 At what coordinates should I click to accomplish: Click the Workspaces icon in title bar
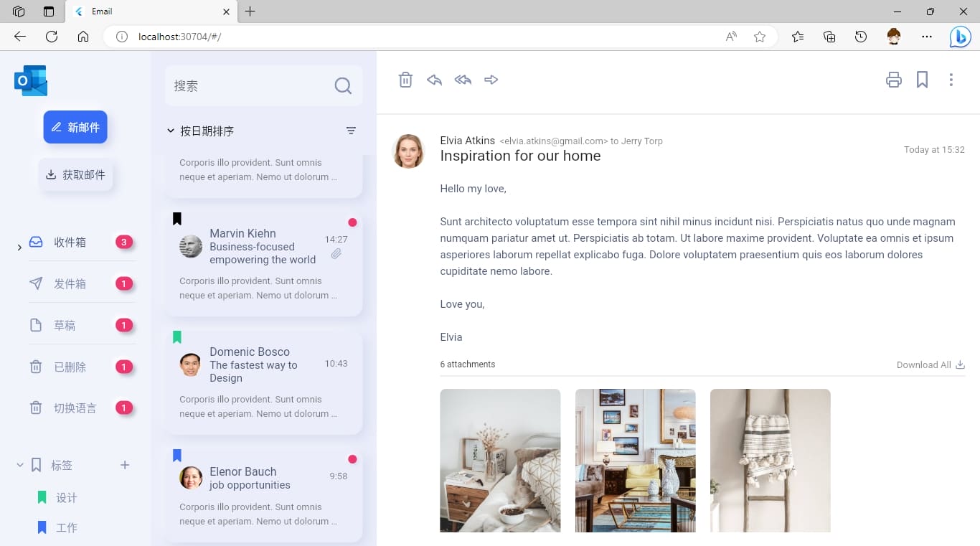click(x=19, y=11)
